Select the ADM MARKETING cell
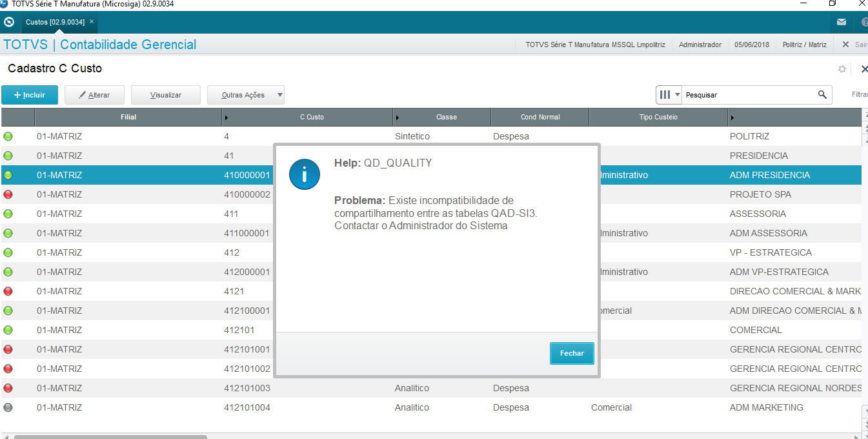This screenshot has width=868, height=439. tap(767, 407)
